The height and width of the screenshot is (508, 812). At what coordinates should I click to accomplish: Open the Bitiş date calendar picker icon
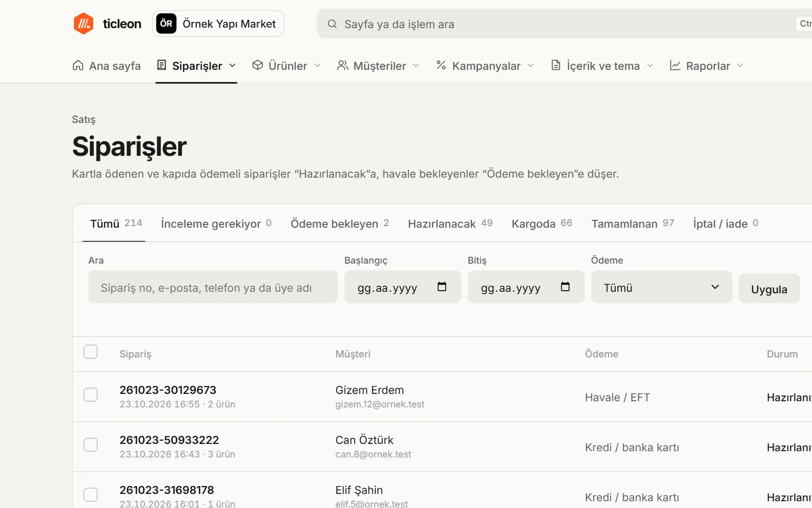click(565, 287)
